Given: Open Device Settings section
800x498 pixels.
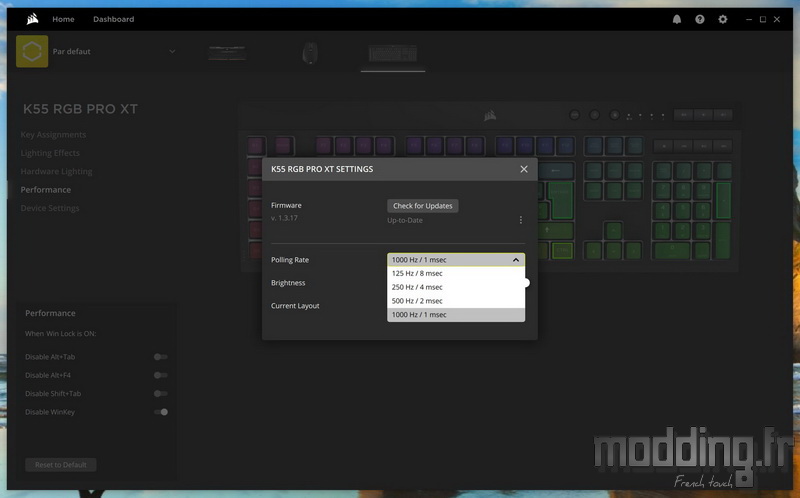Looking at the screenshot, I should coord(49,208).
